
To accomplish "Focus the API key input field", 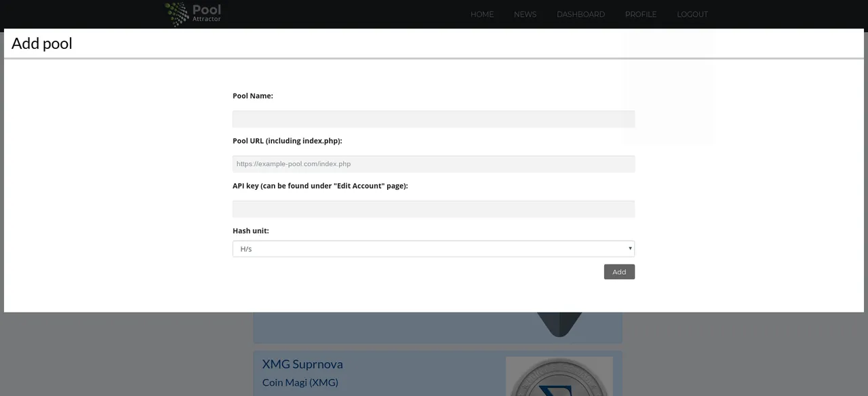I will tap(433, 209).
